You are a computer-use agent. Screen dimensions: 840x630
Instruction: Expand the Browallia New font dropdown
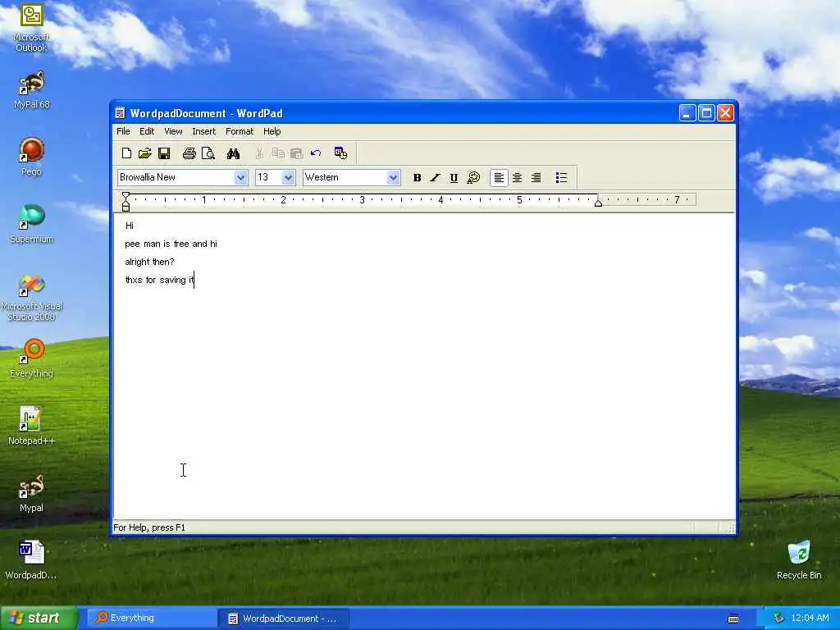click(240, 178)
